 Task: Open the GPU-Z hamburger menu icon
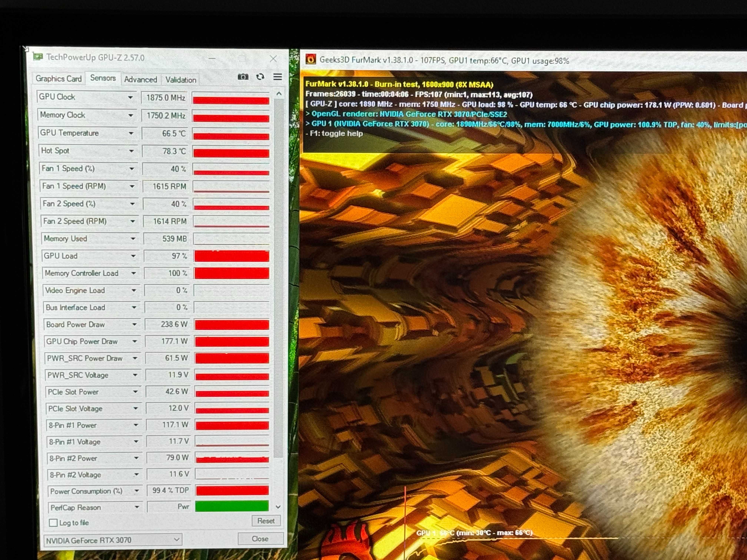pyautogui.click(x=278, y=77)
